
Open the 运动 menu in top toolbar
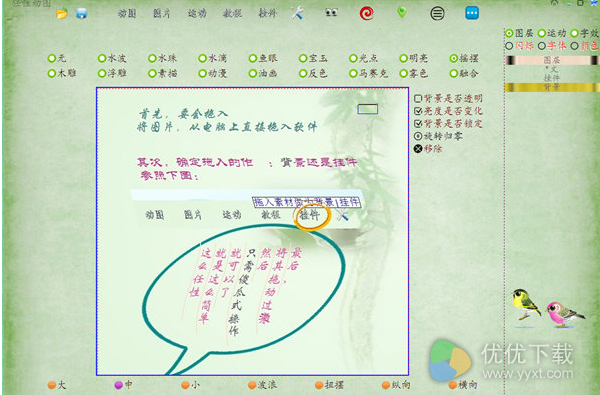click(x=197, y=13)
